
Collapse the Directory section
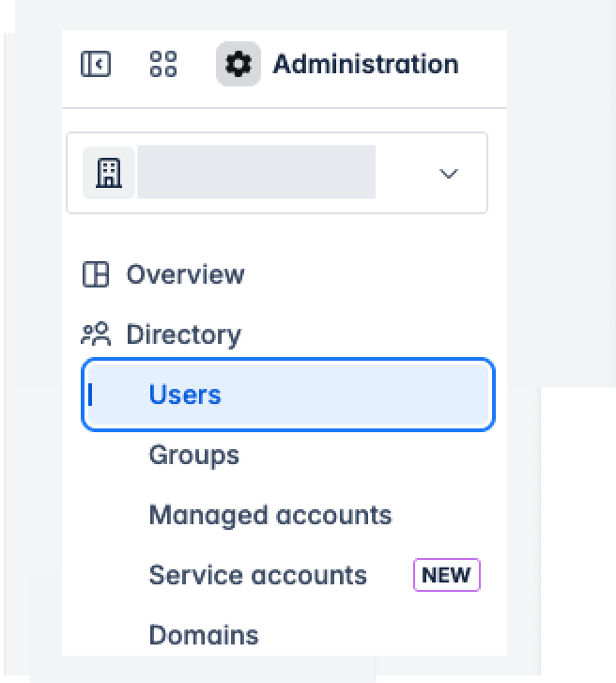[x=184, y=334]
